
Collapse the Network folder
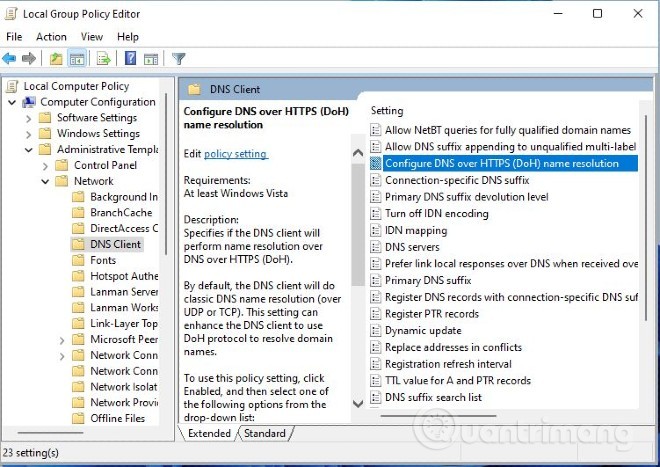[45, 181]
